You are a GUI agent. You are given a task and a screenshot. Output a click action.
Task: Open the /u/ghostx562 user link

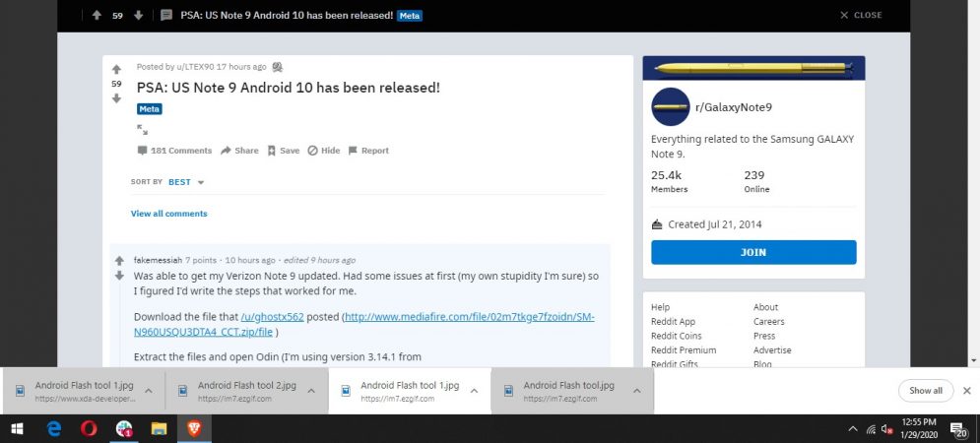(x=272, y=317)
